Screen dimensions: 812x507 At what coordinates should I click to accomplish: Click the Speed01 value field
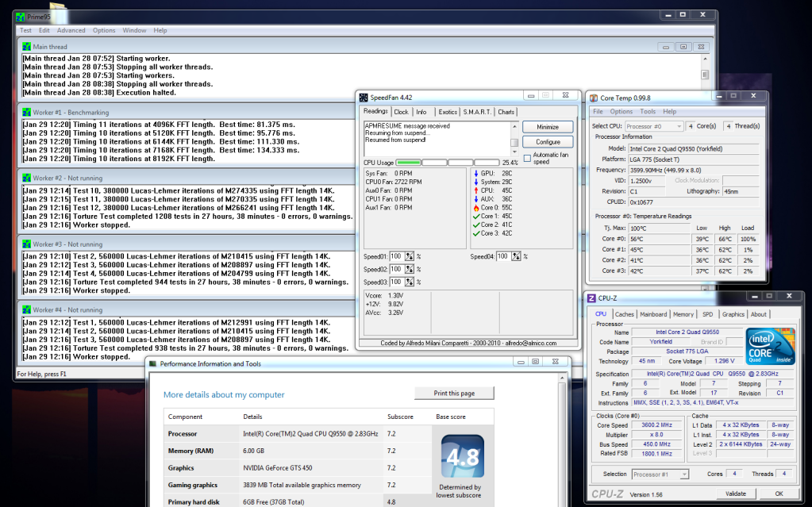[397, 256]
